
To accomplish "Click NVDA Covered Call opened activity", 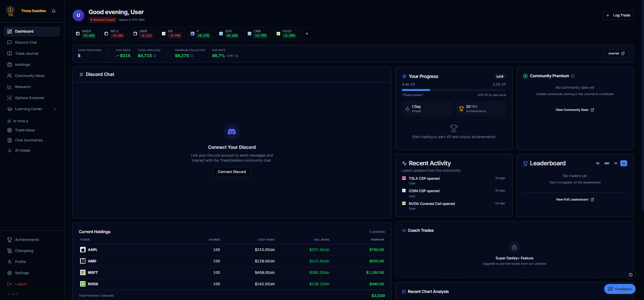I will [x=454, y=206].
